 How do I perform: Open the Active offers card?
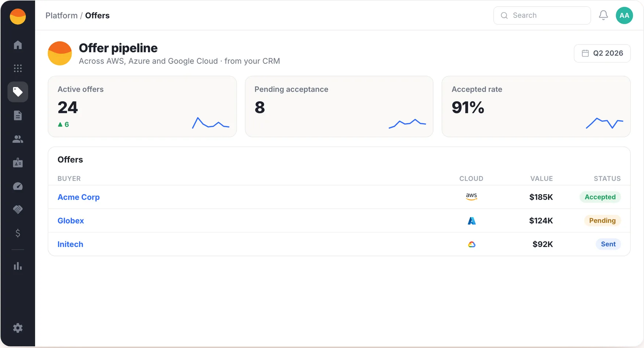[x=142, y=106]
